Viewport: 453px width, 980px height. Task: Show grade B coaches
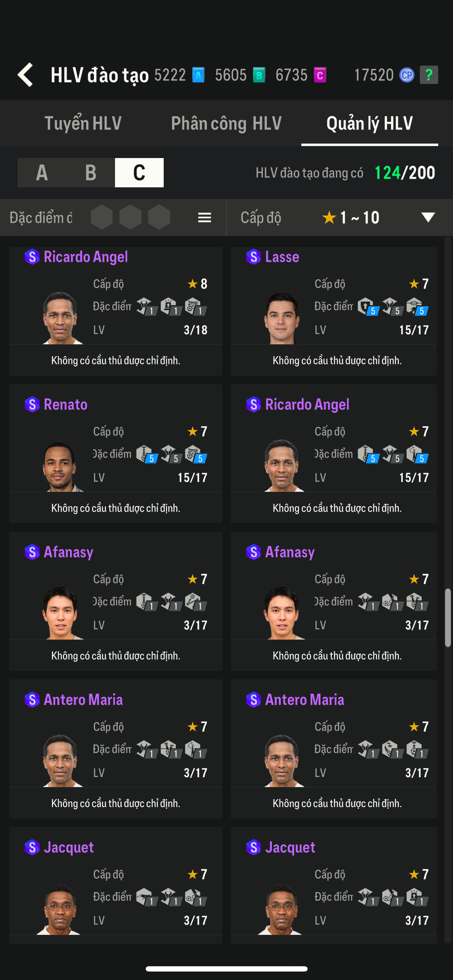pyautogui.click(x=91, y=173)
